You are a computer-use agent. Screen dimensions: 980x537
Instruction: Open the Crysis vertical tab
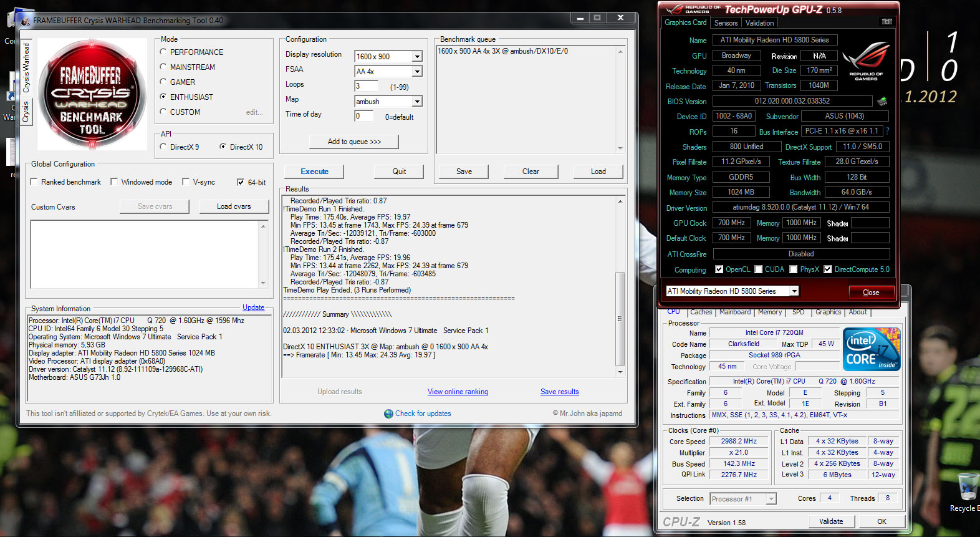26,113
